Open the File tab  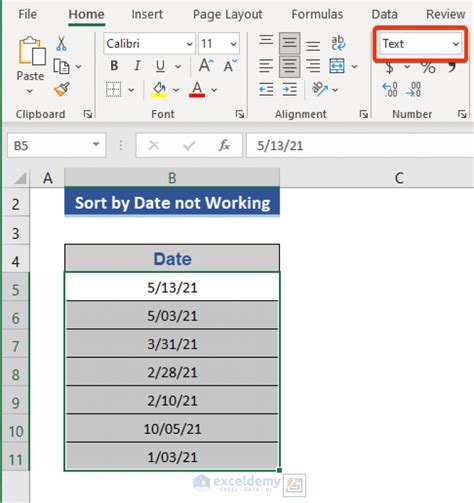27,14
